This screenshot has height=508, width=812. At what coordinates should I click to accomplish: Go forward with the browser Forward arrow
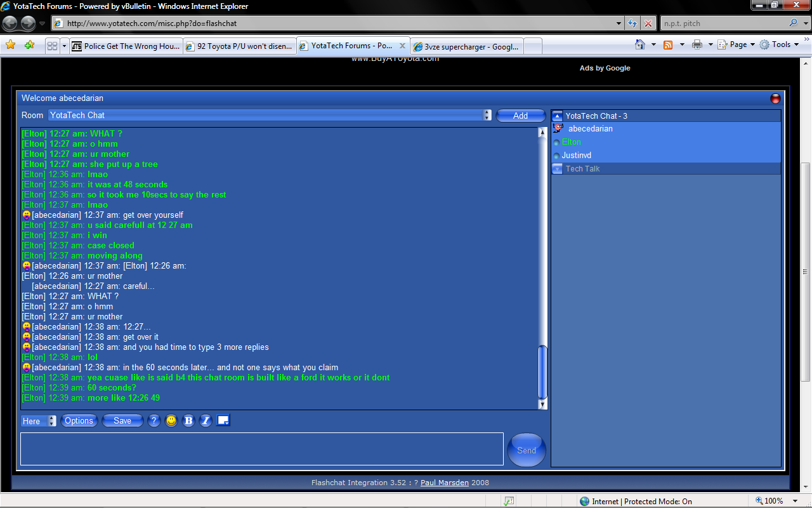point(28,23)
